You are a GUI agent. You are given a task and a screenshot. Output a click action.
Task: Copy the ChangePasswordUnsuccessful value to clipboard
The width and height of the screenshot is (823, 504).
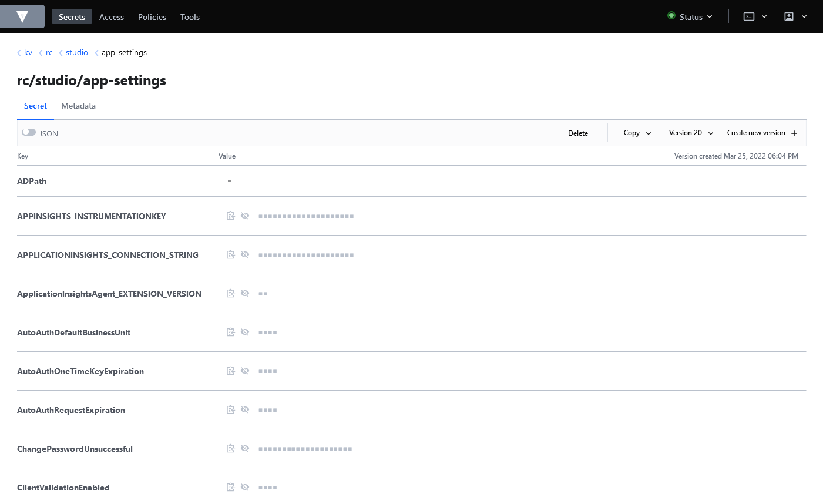pyautogui.click(x=230, y=449)
